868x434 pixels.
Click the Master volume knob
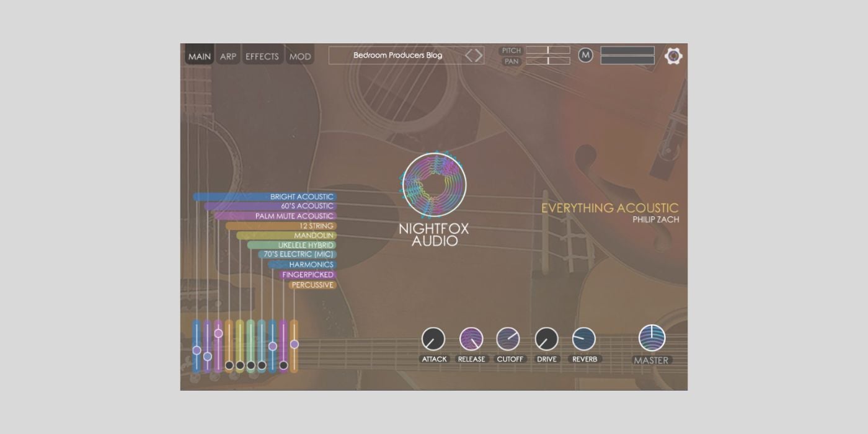[x=652, y=338]
